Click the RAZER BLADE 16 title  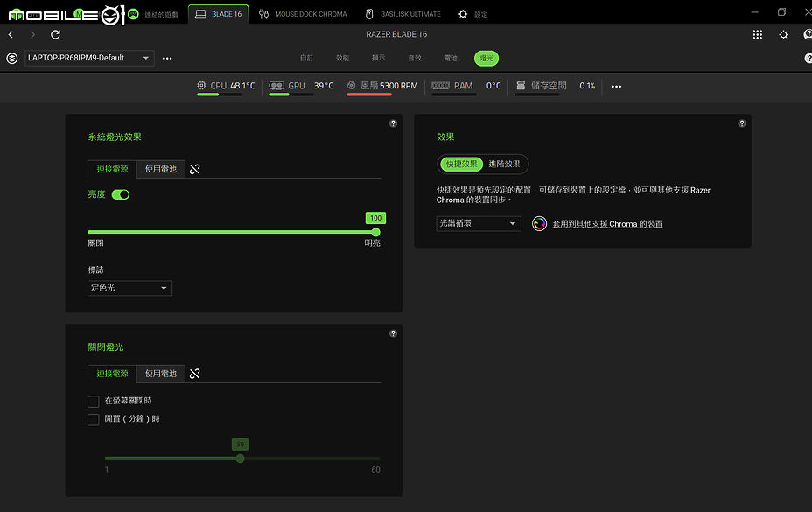tap(396, 34)
